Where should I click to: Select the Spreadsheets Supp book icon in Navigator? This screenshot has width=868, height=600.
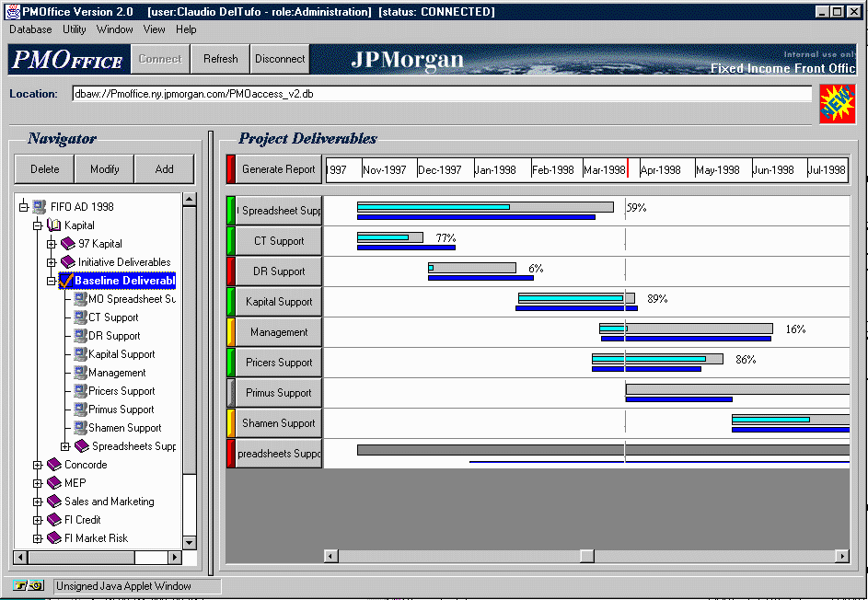81,446
